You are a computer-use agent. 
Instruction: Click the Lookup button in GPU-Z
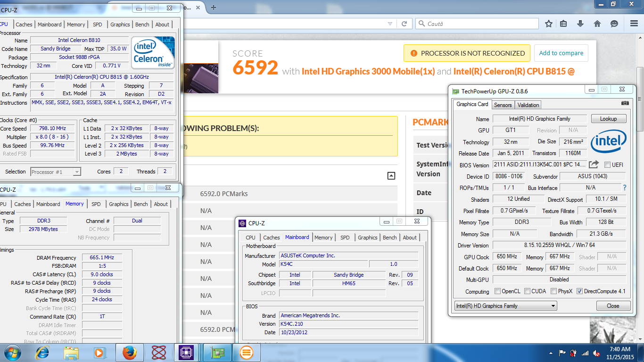pos(609,119)
